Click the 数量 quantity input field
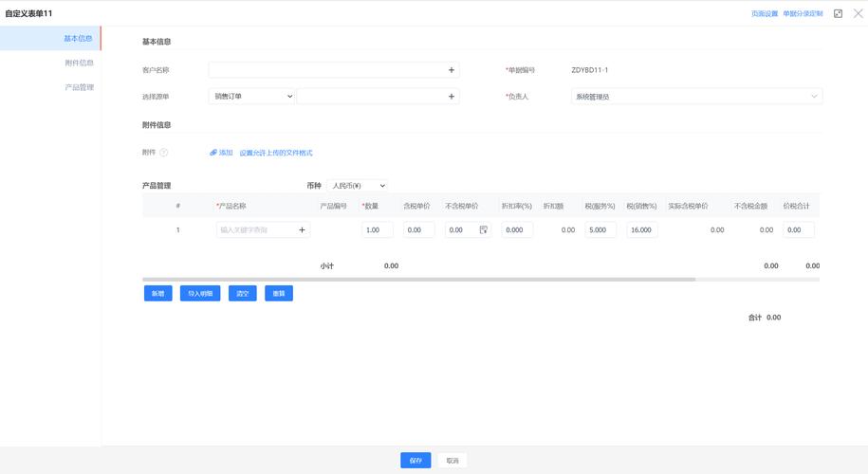 pyautogui.click(x=377, y=230)
